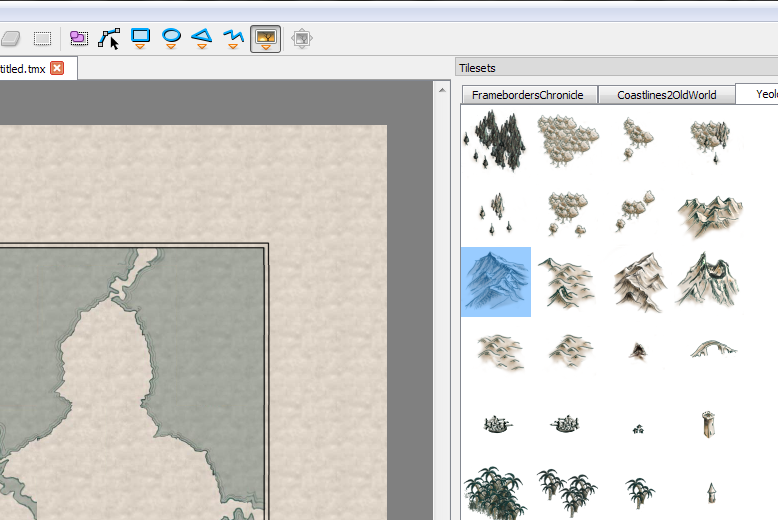Pick the pale forest with dark pine tile
Image resolution: width=778 pixels, height=520 pixels.
pos(711,140)
